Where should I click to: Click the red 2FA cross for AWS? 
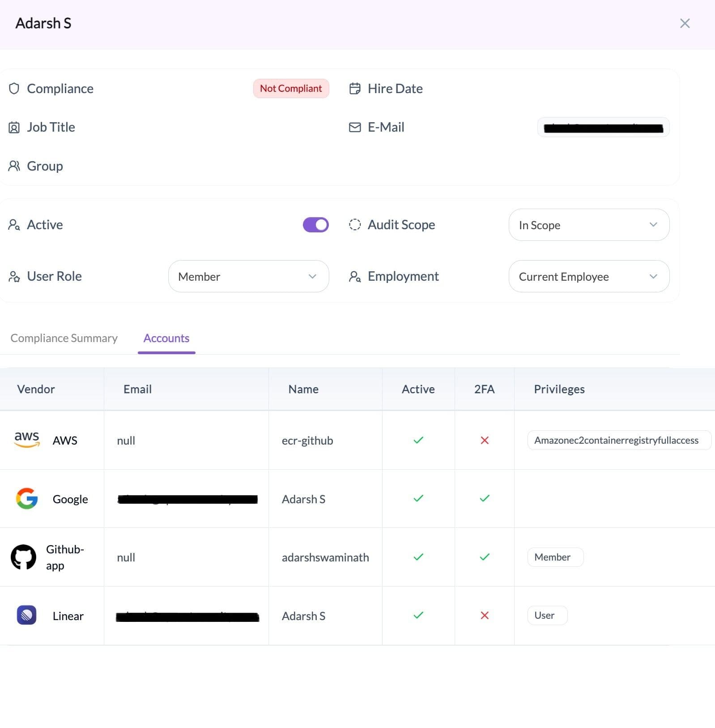[484, 440]
